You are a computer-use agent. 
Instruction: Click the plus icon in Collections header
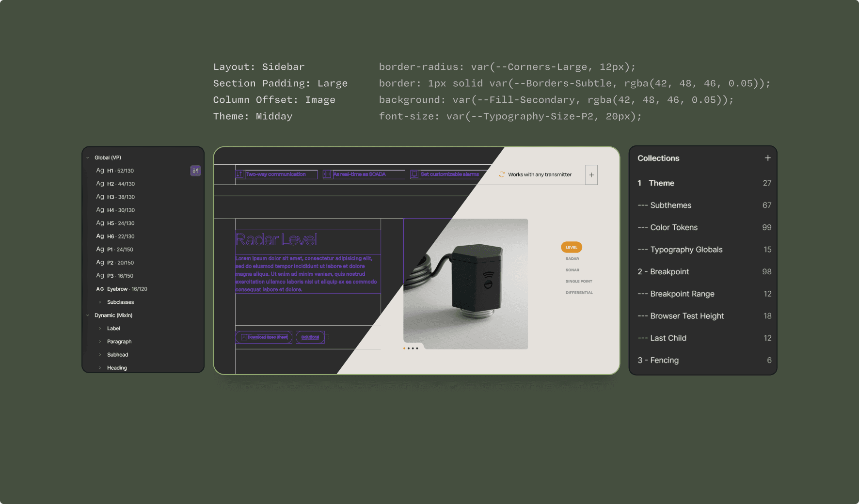click(767, 158)
